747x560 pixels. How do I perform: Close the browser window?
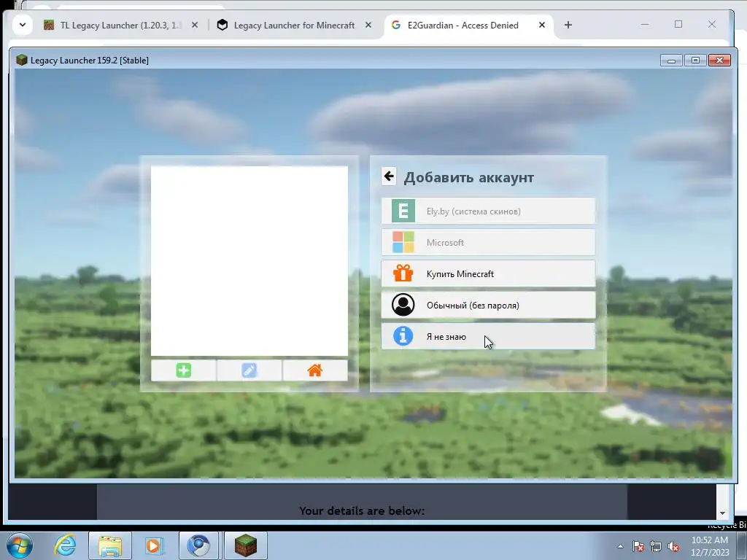tap(712, 24)
